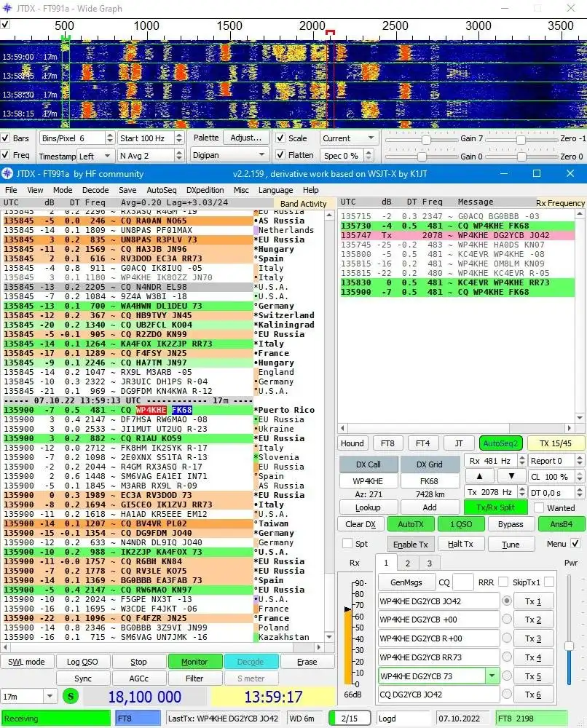Click the Tune button
Image resolution: width=587 pixels, height=728 pixels.
pos(511,544)
